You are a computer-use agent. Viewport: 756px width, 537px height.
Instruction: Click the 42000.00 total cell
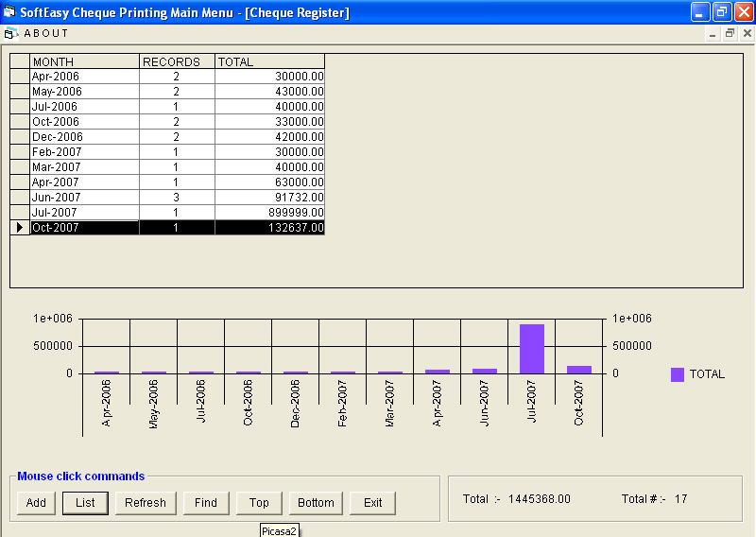(x=269, y=136)
